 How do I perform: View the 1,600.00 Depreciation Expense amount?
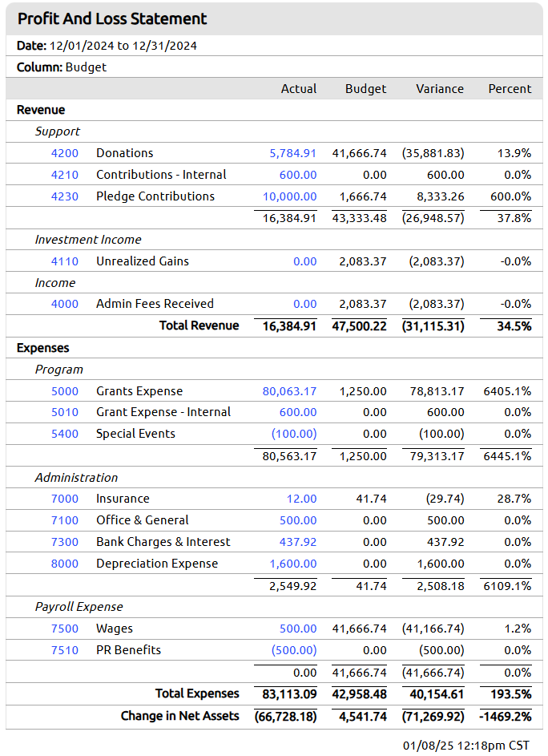pos(292,564)
